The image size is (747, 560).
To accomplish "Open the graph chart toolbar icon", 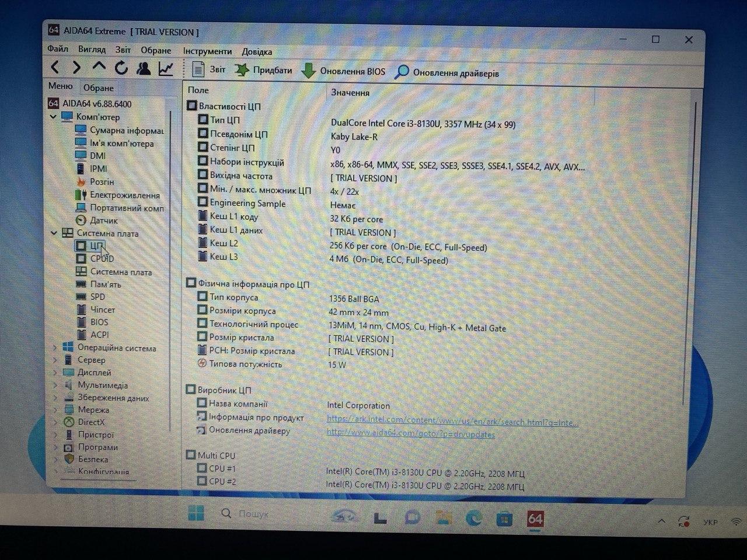I will [x=166, y=69].
